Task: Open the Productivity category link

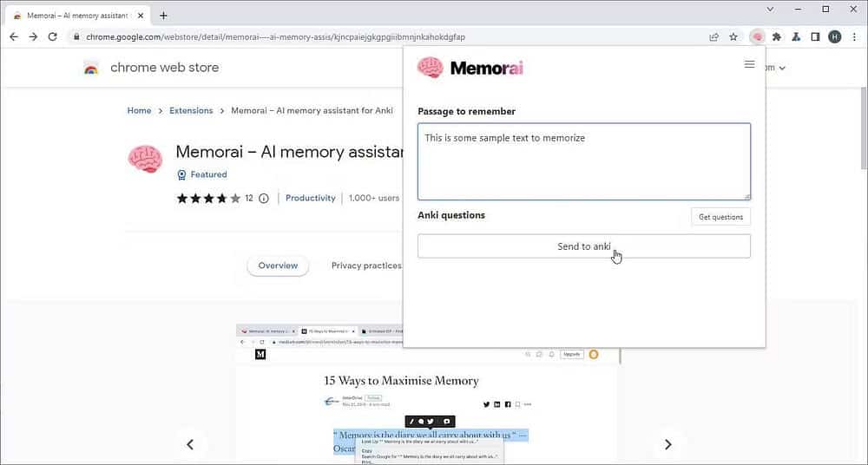Action: 311,198
